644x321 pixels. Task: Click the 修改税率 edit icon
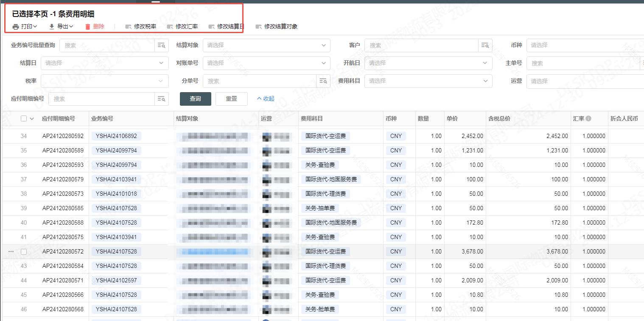coord(128,27)
